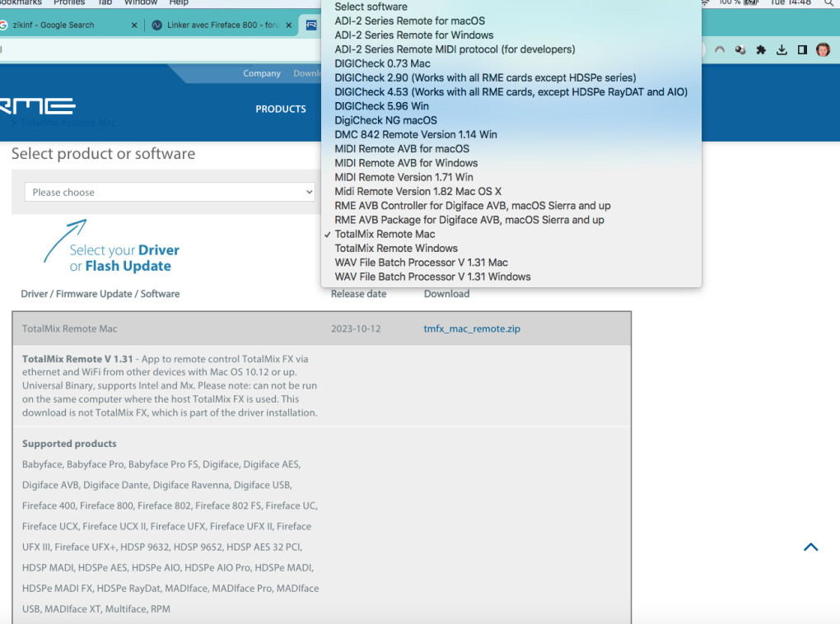Select 'WAV File Batch Processor V 1.31 Mac'
The width and height of the screenshot is (840, 624).
[421, 263]
